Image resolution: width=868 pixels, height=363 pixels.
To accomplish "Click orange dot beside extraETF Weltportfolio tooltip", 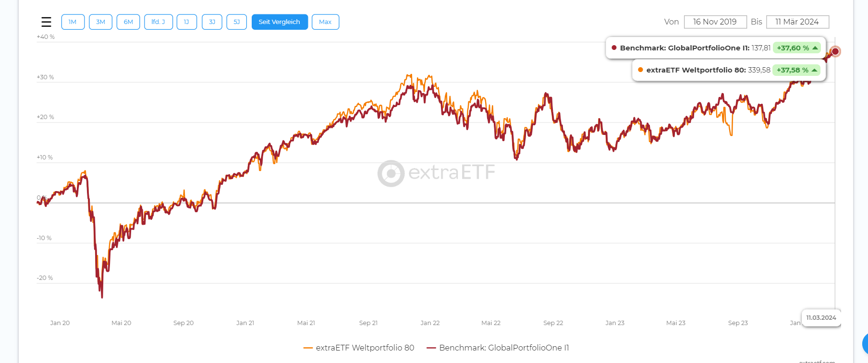I will [x=640, y=70].
